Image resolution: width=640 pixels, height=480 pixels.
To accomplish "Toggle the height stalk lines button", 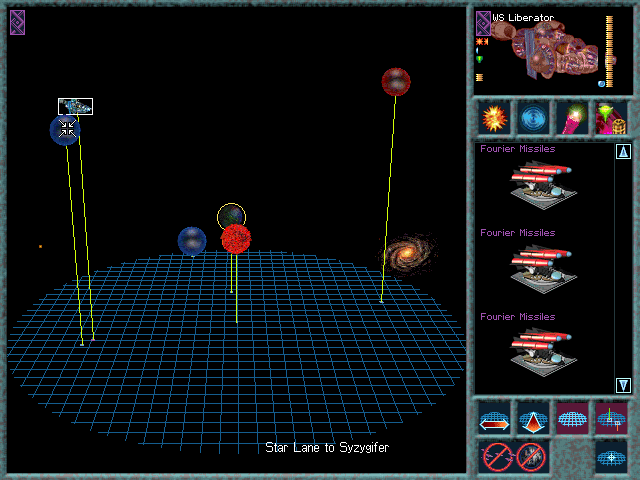I will coord(611,419).
